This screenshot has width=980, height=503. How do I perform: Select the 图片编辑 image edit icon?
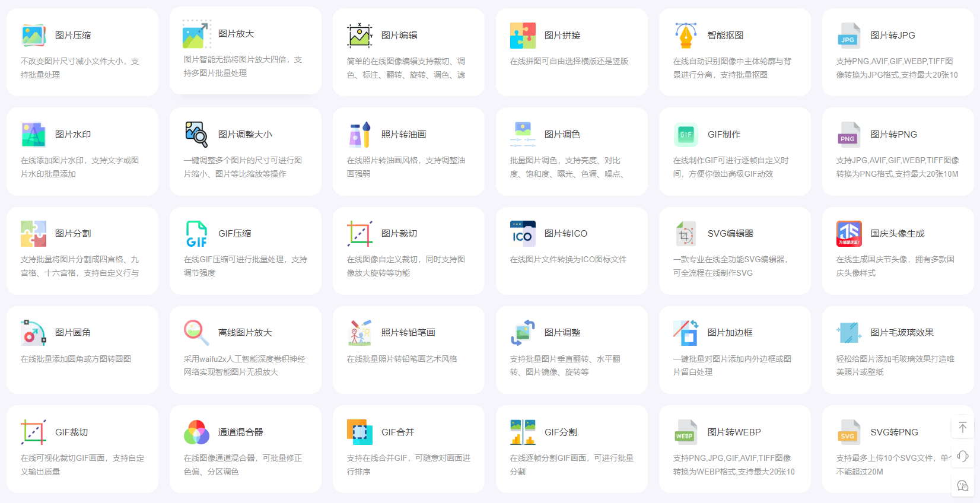[x=360, y=36]
